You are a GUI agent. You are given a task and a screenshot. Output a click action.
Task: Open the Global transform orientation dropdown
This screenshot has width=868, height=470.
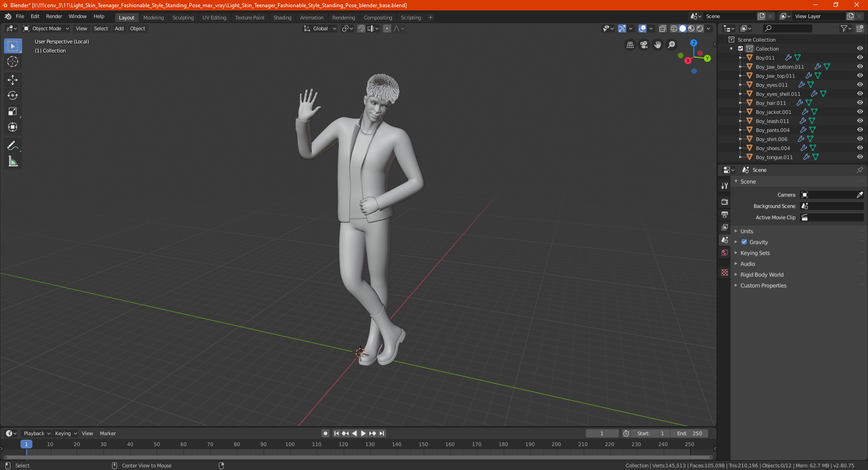pyautogui.click(x=320, y=28)
